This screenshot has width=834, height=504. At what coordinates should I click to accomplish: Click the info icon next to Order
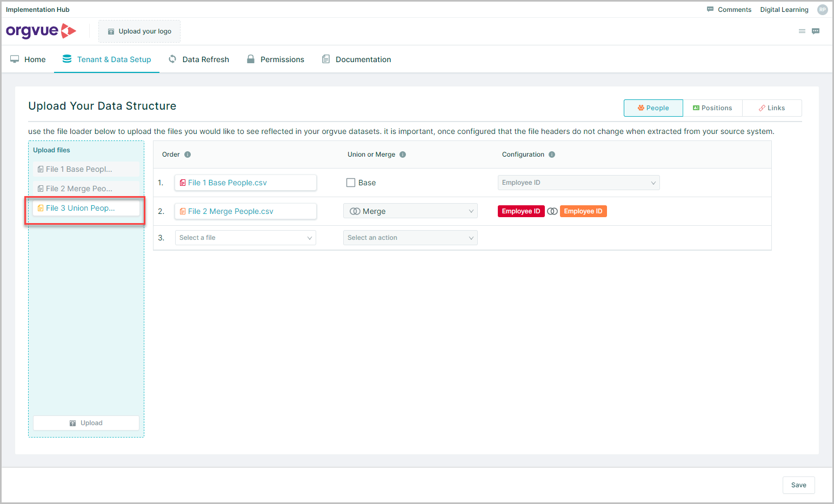click(x=188, y=154)
